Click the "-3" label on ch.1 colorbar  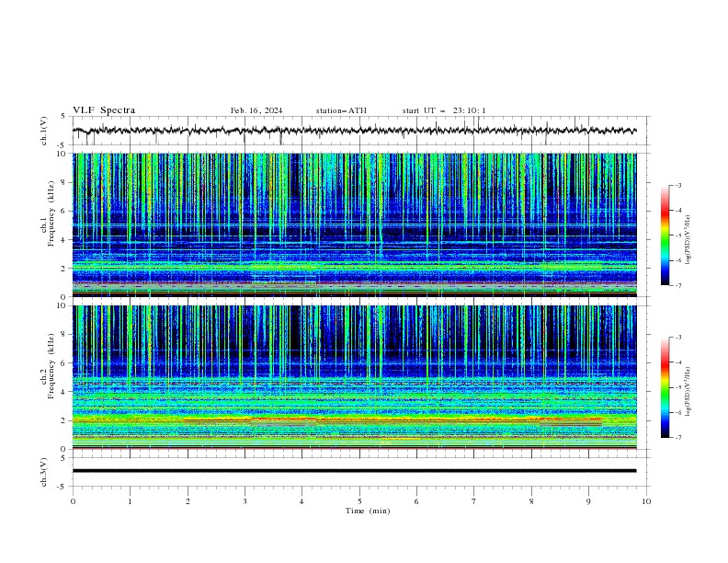tap(678, 185)
